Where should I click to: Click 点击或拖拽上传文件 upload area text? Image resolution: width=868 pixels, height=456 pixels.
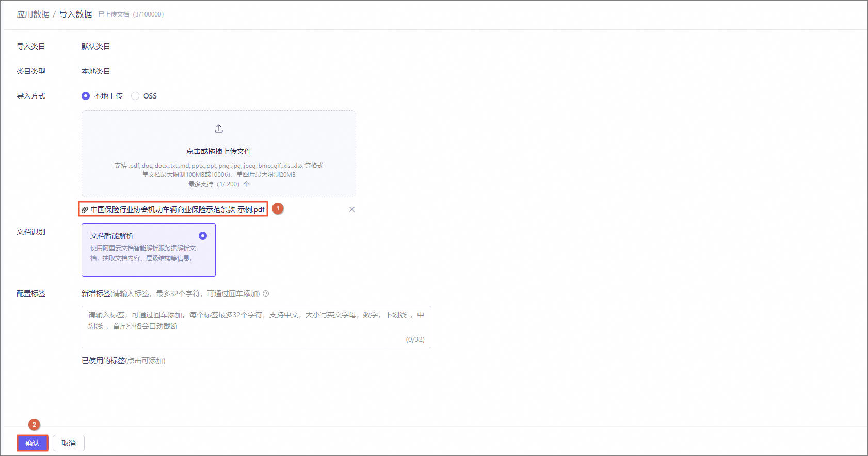point(219,151)
